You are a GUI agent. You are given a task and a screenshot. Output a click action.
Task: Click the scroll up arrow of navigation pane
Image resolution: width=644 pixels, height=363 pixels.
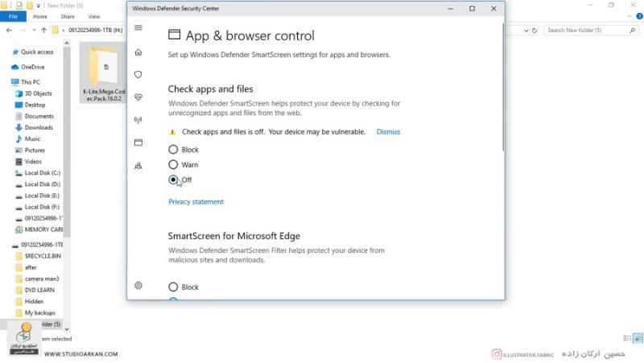[67, 43]
